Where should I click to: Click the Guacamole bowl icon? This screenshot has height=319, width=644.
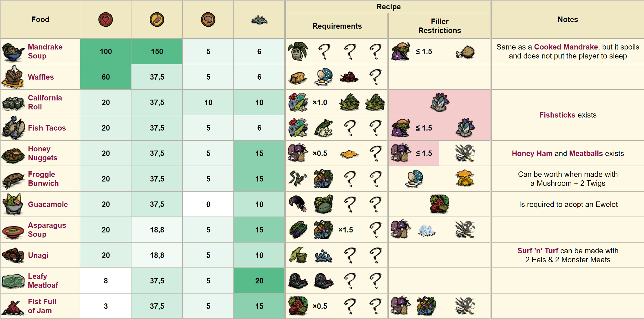point(13,204)
